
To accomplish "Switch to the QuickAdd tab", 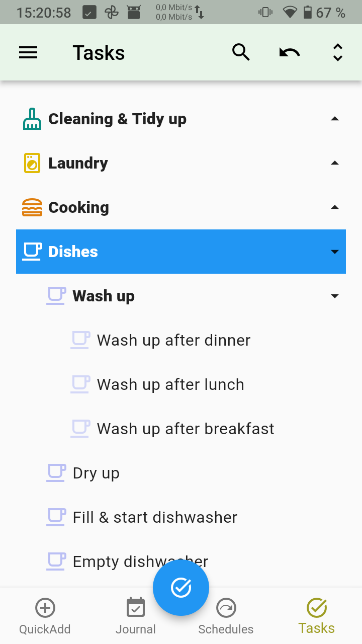I will 45,616.
